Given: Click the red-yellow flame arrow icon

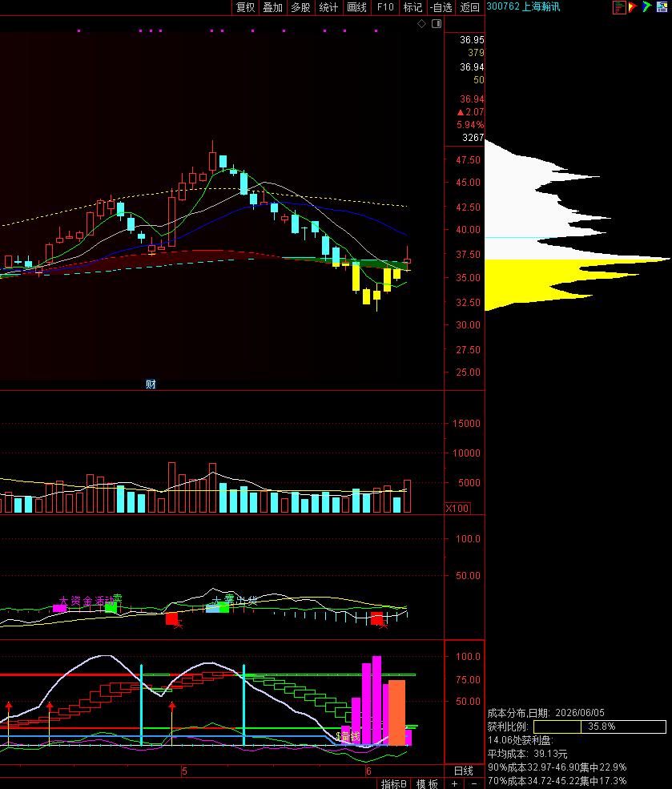Looking at the screenshot, I should [x=633, y=7].
